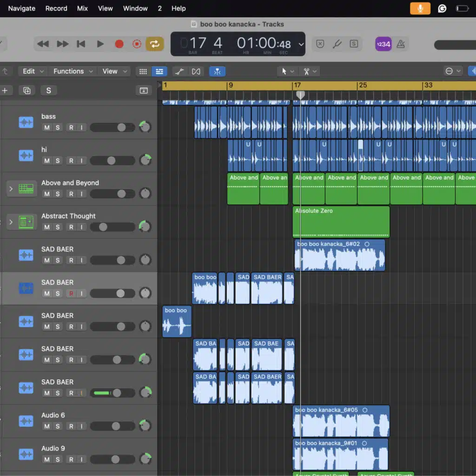Toggle Cycle mode button

click(154, 44)
